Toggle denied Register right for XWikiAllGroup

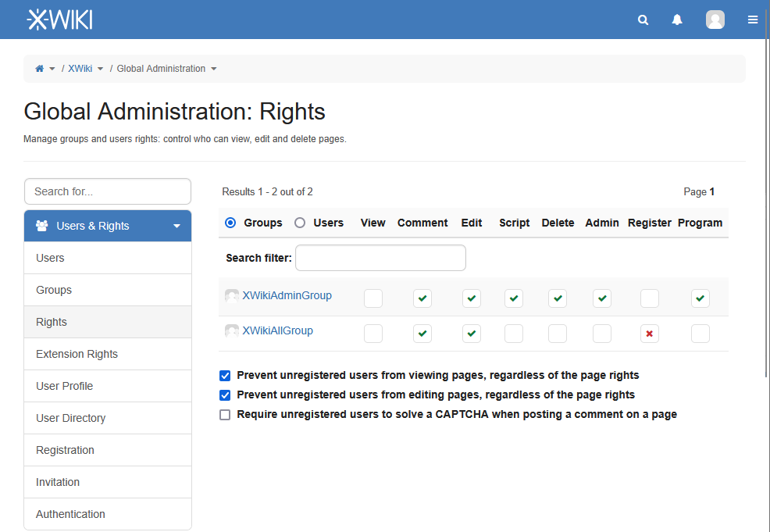point(650,334)
